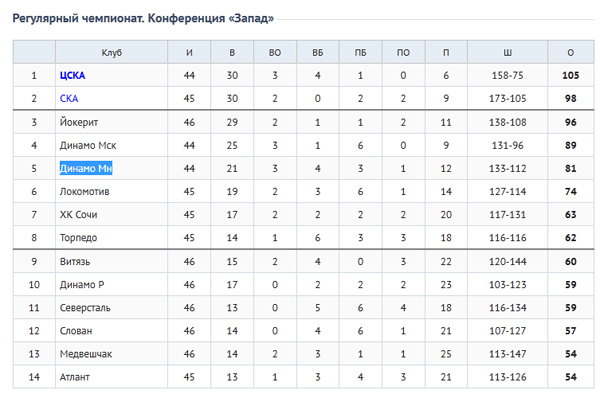Click the И games column header
The height and width of the screenshot is (394, 600).
coord(189,52)
